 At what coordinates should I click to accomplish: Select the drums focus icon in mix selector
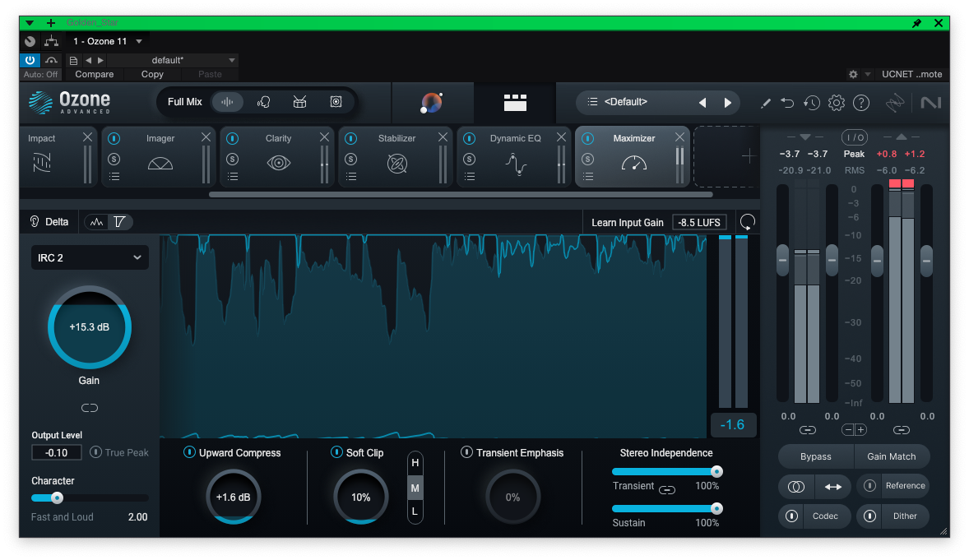pos(299,102)
